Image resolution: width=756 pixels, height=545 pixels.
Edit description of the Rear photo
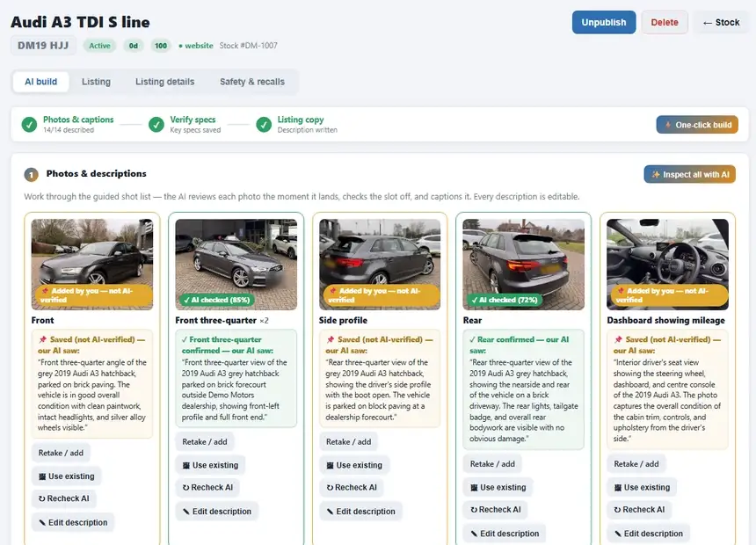point(505,534)
